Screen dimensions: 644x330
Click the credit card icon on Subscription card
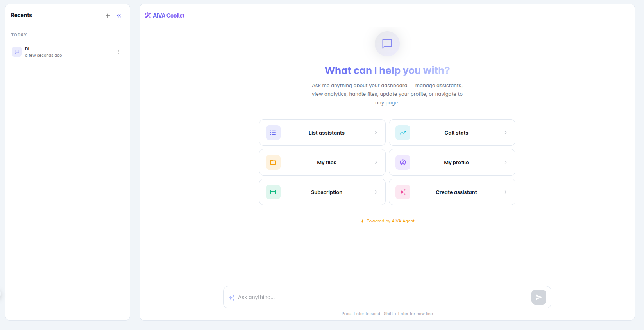click(x=273, y=192)
